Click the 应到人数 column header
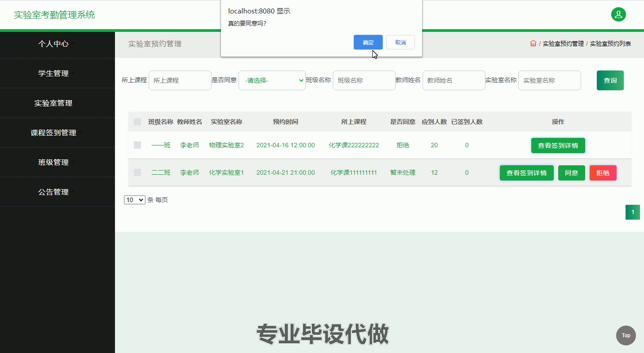 434,122
